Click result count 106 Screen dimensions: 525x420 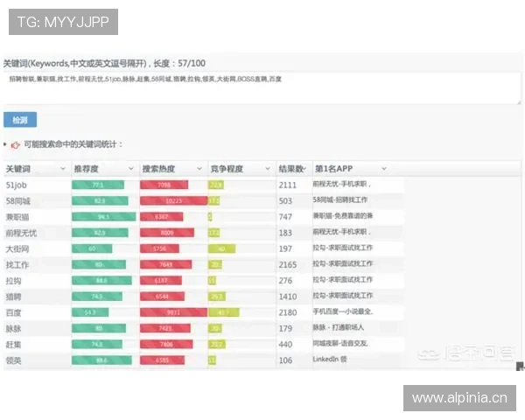tap(285, 360)
